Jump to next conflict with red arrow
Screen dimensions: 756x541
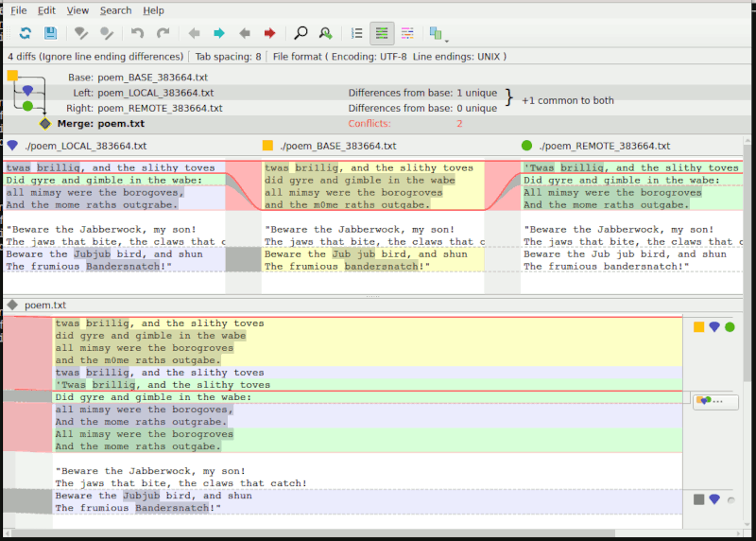coord(269,33)
